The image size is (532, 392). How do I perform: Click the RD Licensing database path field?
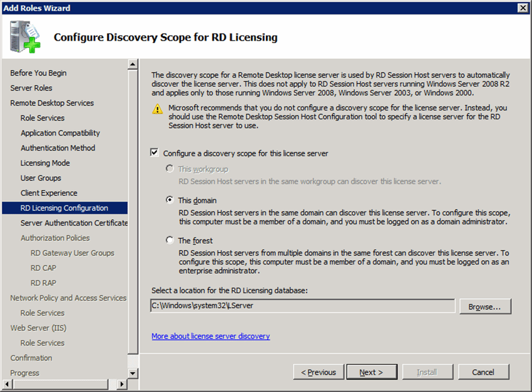pyautogui.click(x=302, y=306)
